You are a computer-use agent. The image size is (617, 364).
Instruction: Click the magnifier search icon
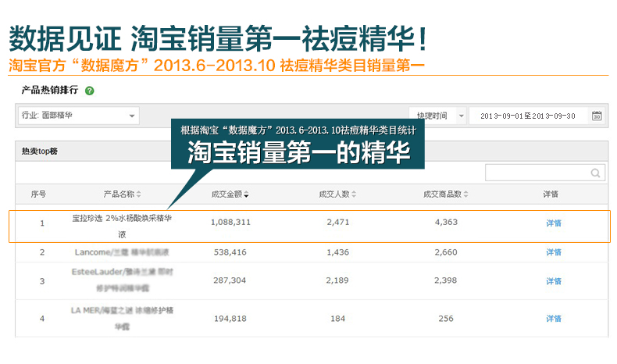pos(595,173)
